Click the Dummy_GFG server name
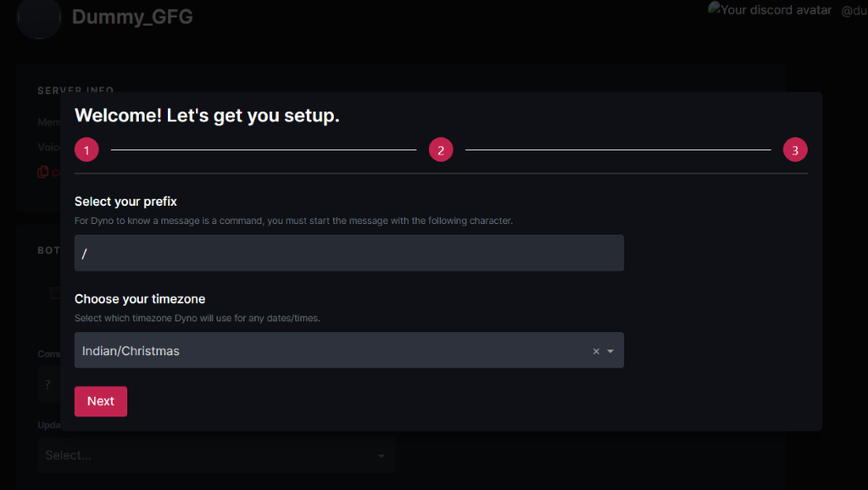The image size is (868, 490). coord(132,17)
